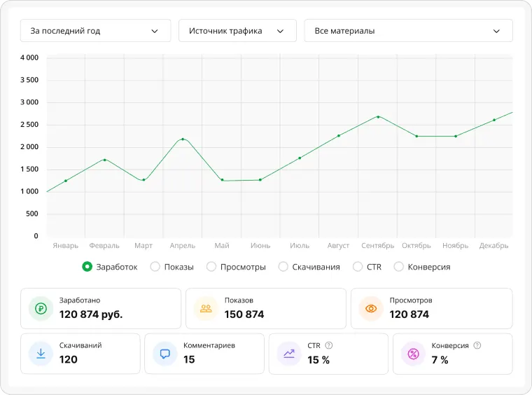Screen dimensions: 532x395
Task: Select the 'CTR' radio button
Action: click(x=358, y=267)
